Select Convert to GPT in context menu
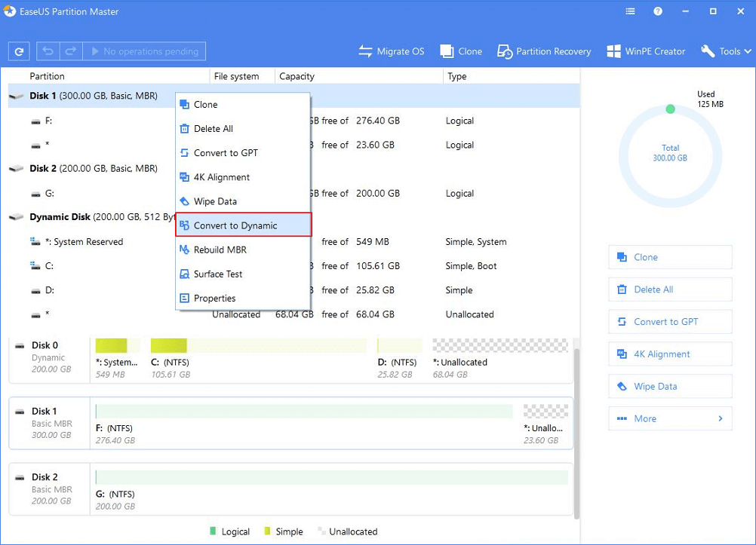 point(242,153)
